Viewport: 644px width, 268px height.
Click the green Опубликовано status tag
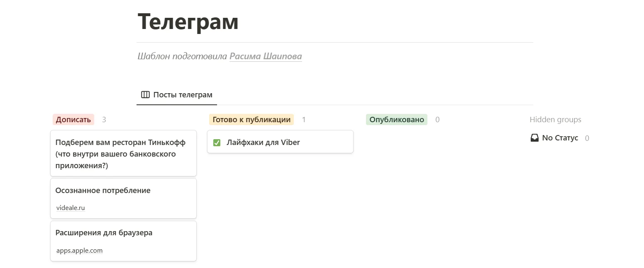click(397, 120)
